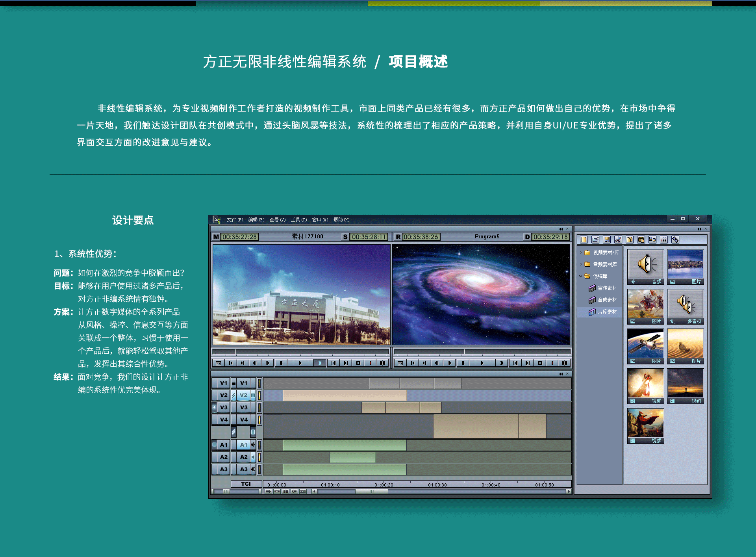Toggle the lock on record track V1
This screenshot has width=756, height=557.
[234, 383]
